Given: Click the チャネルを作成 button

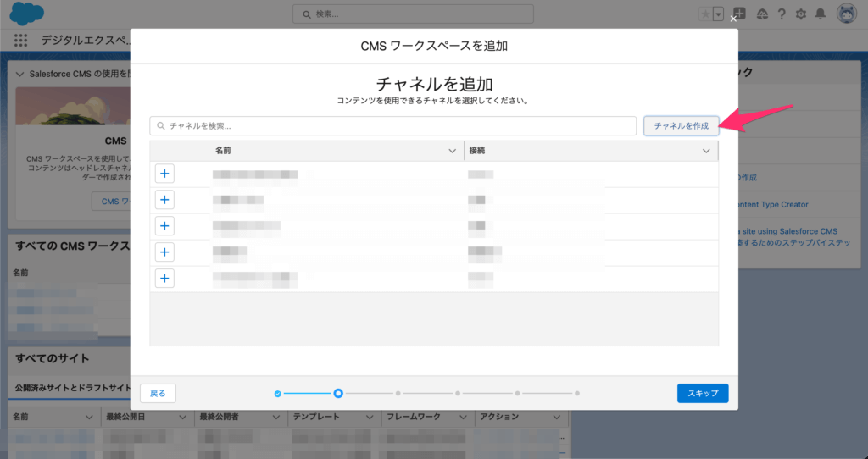Looking at the screenshot, I should [x=681, y=125].
